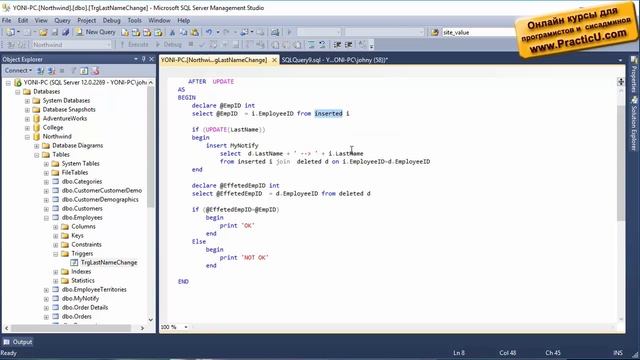The height and width of the screenshot is (360, 640).
Task: Click the Filter icon in Object Explorer
Action: (x=73, y=71)
